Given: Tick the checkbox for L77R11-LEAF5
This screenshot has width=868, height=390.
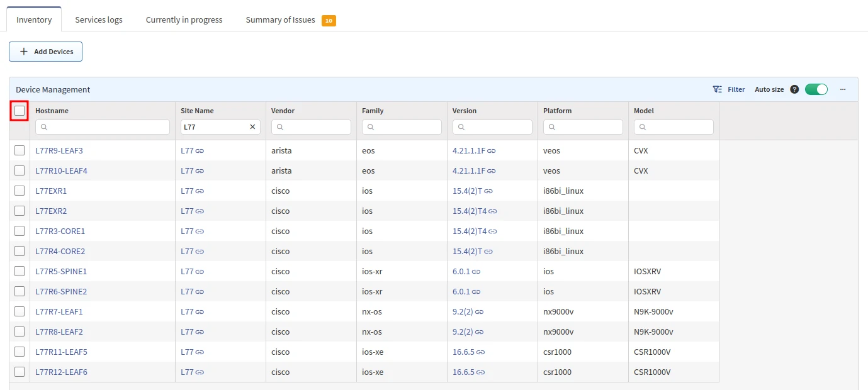Looking at the screenshot, I should [x=20, y=352].
